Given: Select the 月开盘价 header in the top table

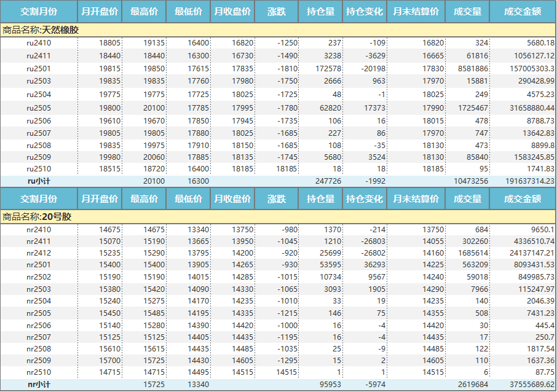Looking at the screenshot, I should point(100,12).
